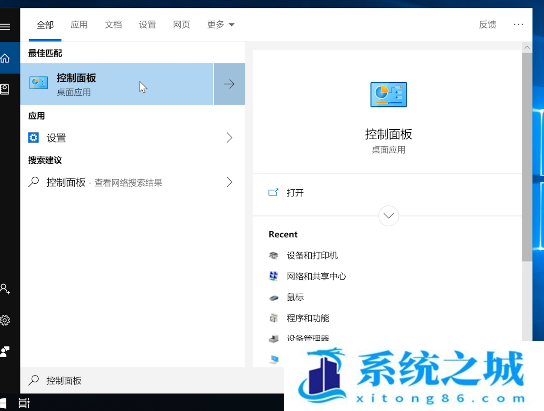Image resolution: width=544 pixels, height=411 pixels.
Task: Select the 鼠标 mouse icon
Action: [273, 298]
